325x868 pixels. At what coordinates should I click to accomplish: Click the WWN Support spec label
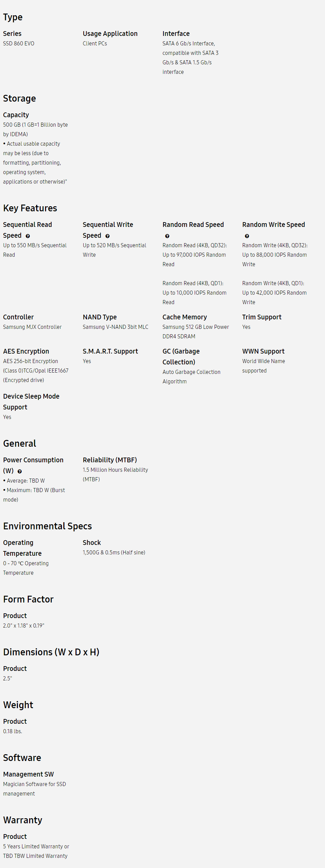tap(263, 351)
